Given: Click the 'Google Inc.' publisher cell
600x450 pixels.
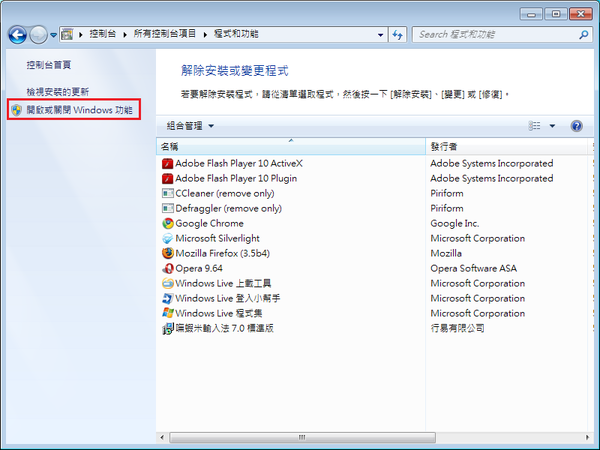Looking at the screenshot, I should pyautogui.click(x=455, y=223).
